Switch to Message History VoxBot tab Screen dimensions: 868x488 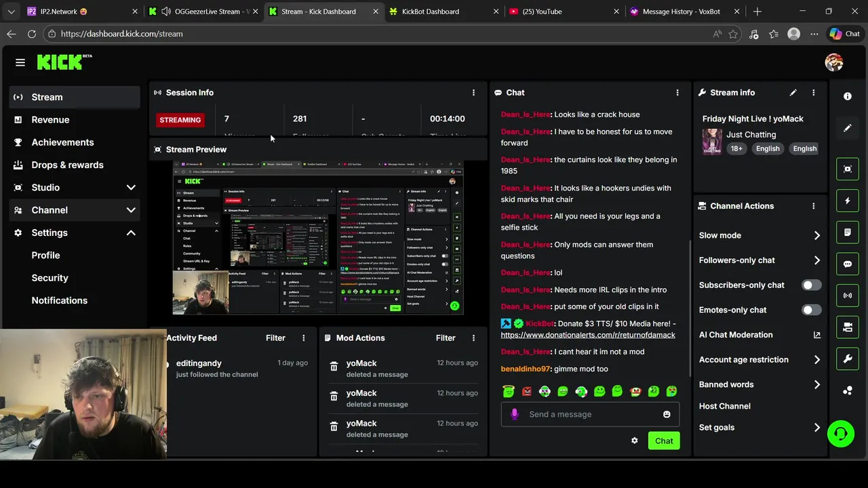tap(685, 12)
